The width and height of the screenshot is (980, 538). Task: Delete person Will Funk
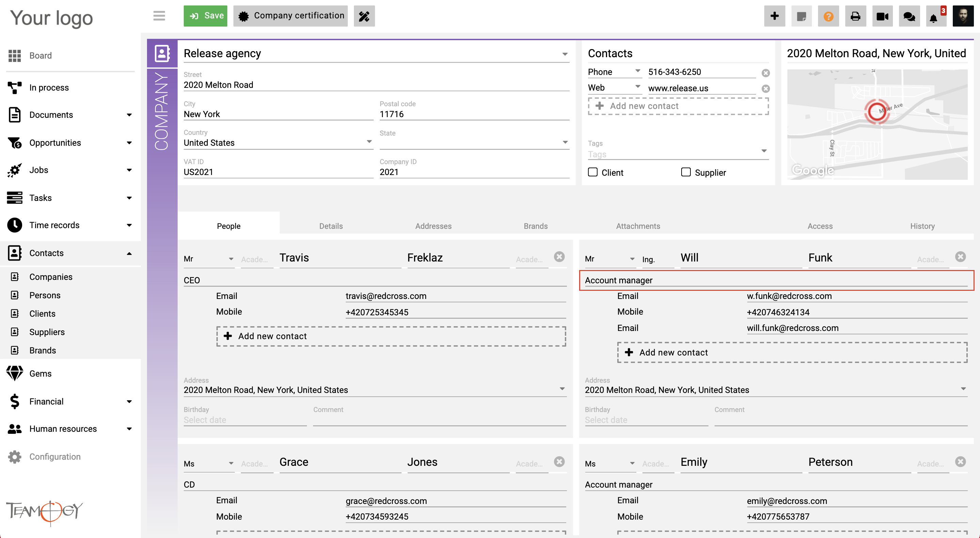[960, 257]
